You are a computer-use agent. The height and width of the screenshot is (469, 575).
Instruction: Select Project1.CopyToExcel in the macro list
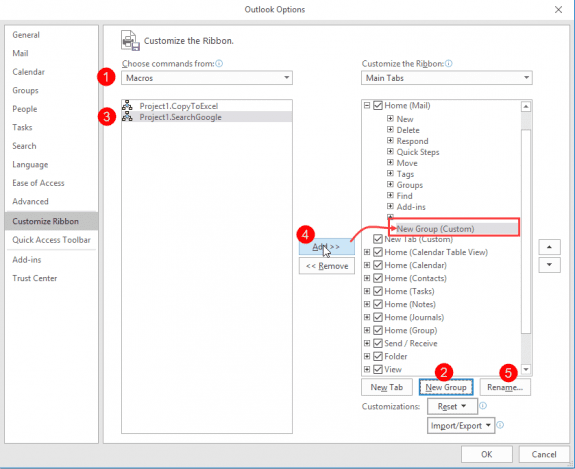click(207, 106)
